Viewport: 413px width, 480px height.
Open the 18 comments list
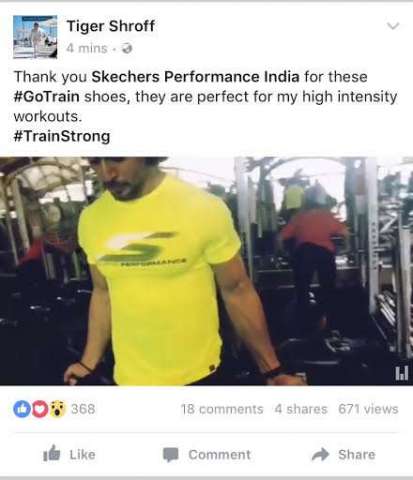point(222,409)
